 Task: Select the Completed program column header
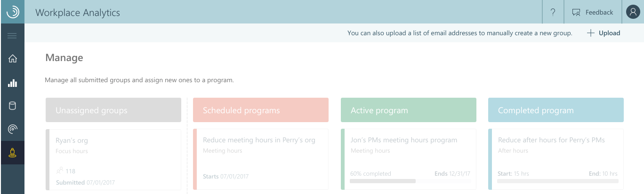click(556, 110)
